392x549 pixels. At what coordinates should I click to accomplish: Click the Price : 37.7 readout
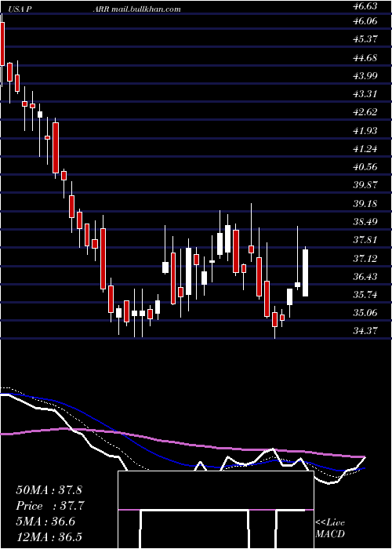(x=49, y=506)
